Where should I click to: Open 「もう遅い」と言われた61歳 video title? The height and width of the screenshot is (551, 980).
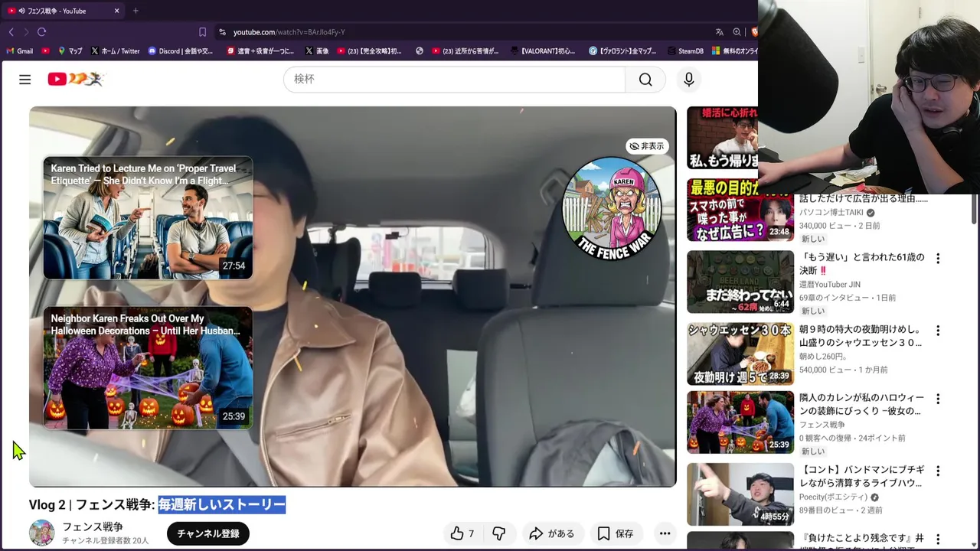pyautogui.click(x=862, y=263)
